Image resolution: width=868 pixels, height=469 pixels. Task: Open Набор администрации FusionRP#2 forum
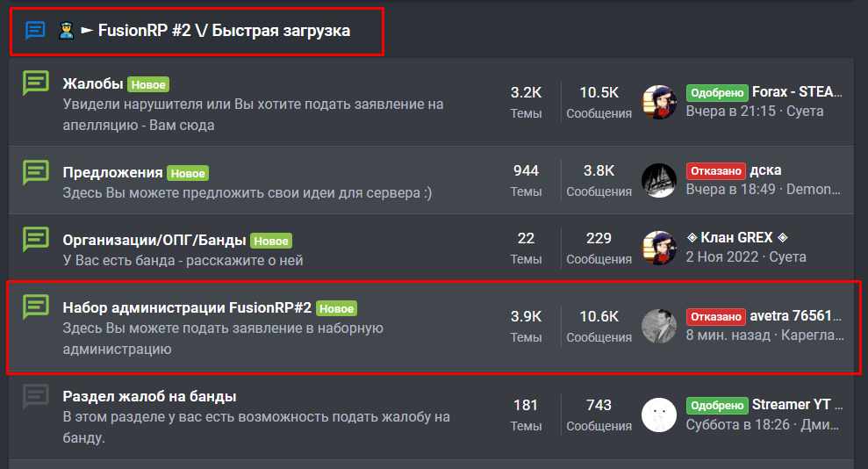click(187, 307)
